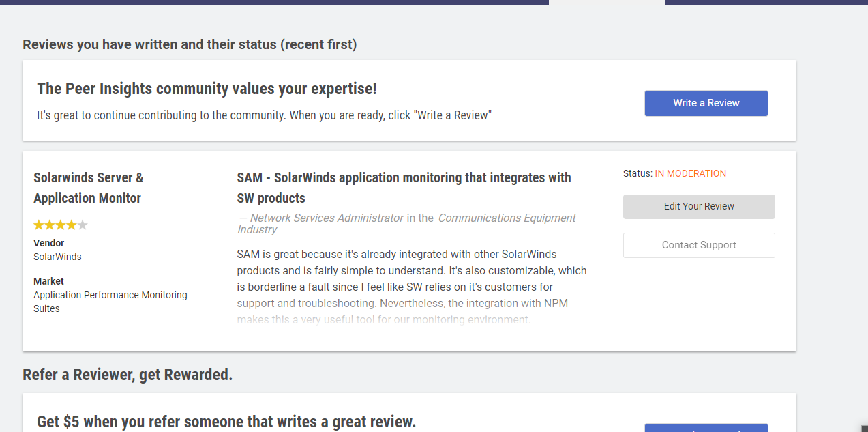Click the fourth gold rating star

click(72, 225)
